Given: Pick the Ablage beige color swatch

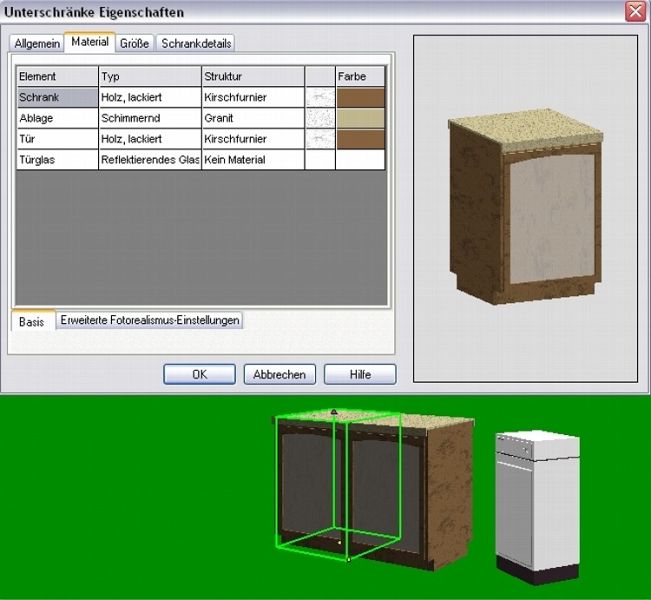Looking at the screenshot, I should coord(360,118).
